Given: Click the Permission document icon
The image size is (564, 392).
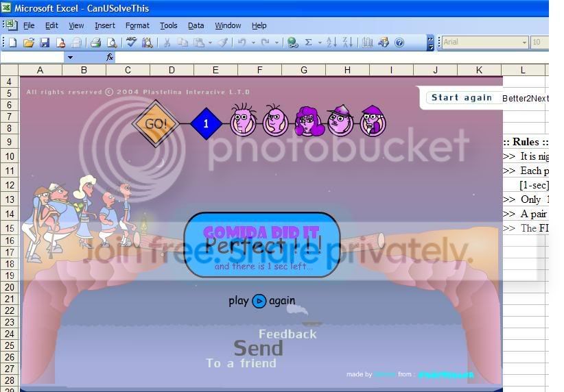Looking at the screenshot, I should click(x=60, y=42).
